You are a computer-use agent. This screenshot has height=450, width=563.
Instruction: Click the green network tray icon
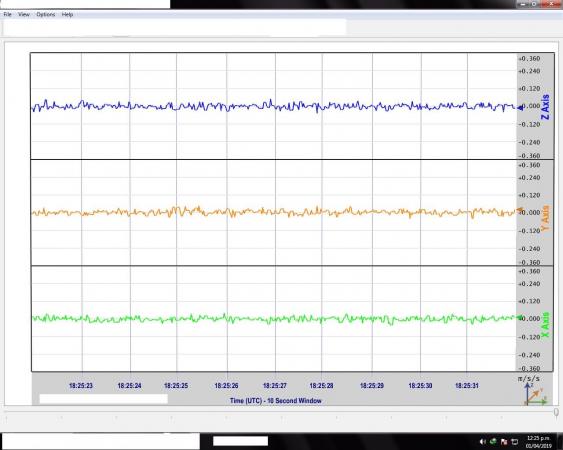pos(493,441)
